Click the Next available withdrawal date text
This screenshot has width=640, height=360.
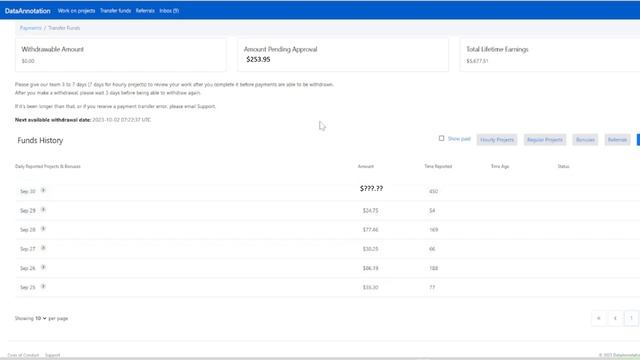[83, 120]
